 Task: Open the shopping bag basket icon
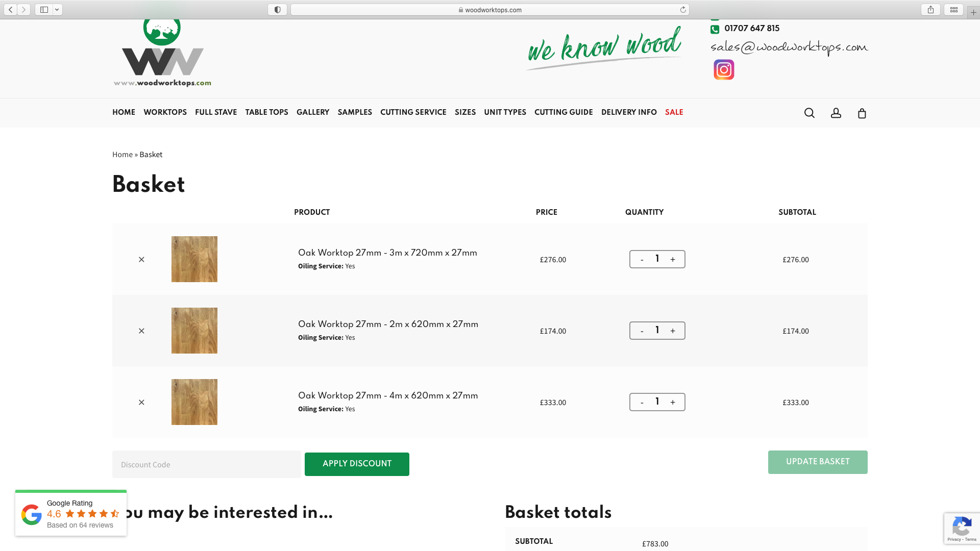(x=862, y=113)
